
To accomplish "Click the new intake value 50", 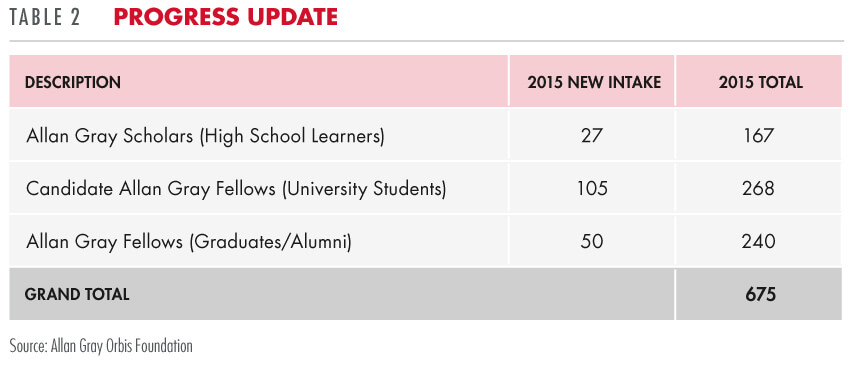I will pos(591,241).
